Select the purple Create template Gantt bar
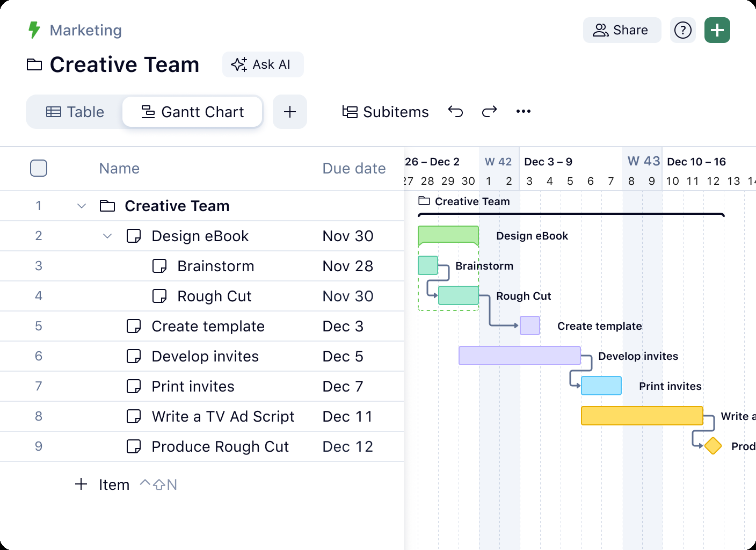This screenshot has width=756, height=550. coord(530,325)
